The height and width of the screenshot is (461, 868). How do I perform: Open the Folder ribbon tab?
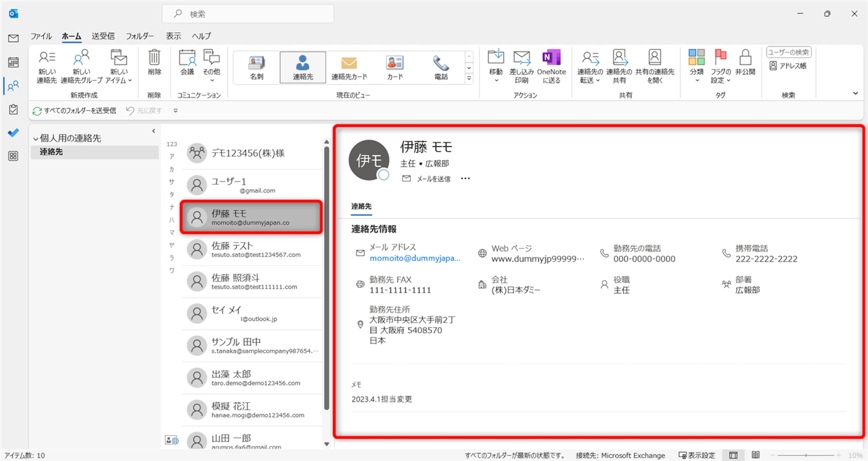139,36
